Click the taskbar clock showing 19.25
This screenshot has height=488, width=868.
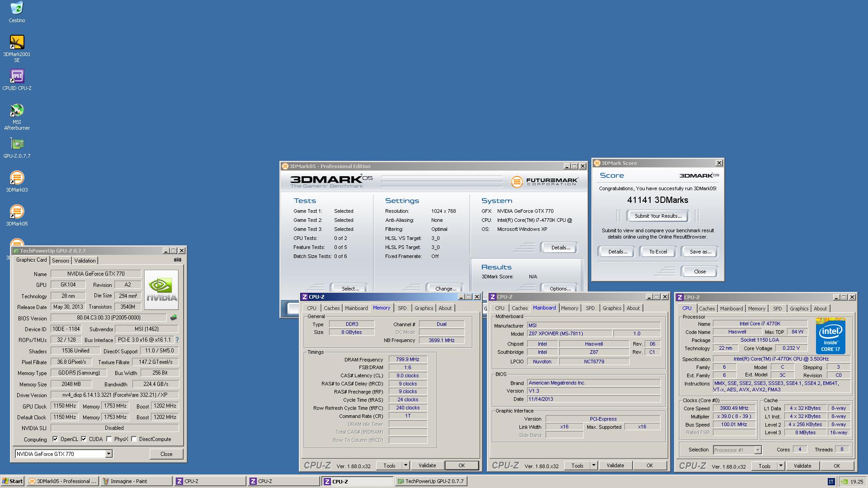(857, 482)
